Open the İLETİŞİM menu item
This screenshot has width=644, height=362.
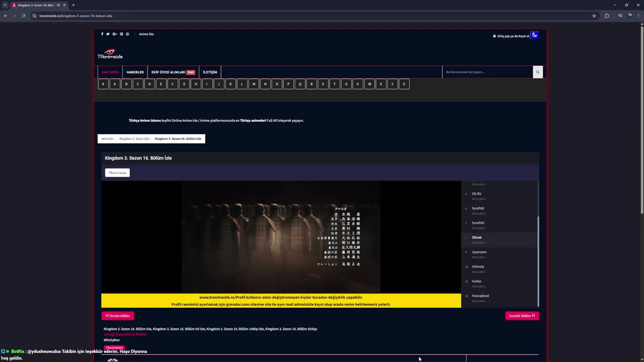point(210,72)
